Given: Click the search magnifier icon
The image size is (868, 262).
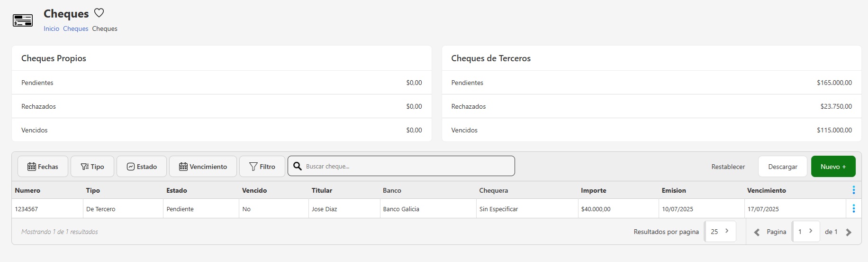Looking at the screenshot, I should coord(298,166).
